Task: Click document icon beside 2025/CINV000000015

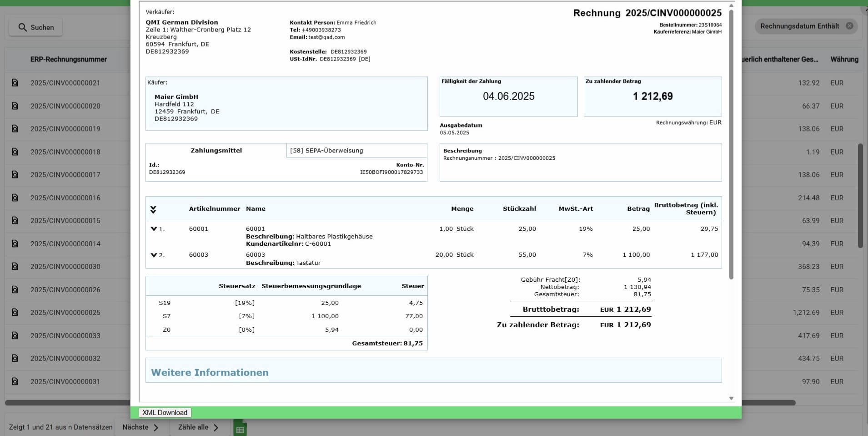Action: (x=15, y=220)
